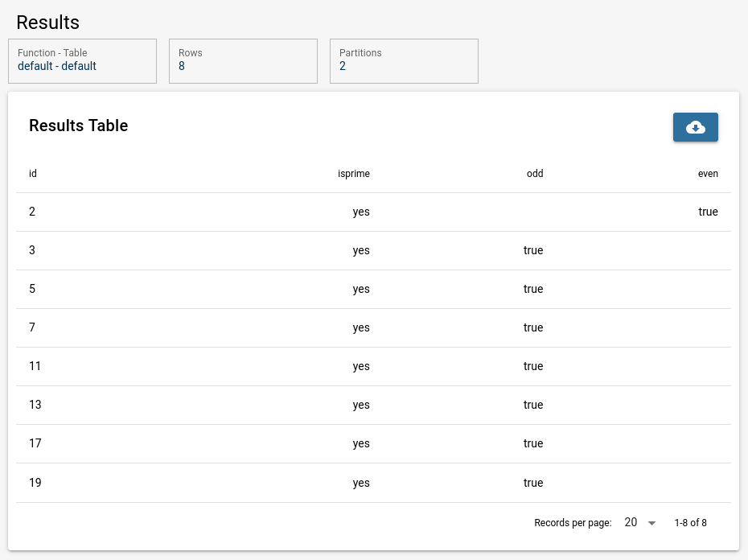Click the Partitions count value 2
The width and height of the screenshot is (748, 560).
pos(343,66)
